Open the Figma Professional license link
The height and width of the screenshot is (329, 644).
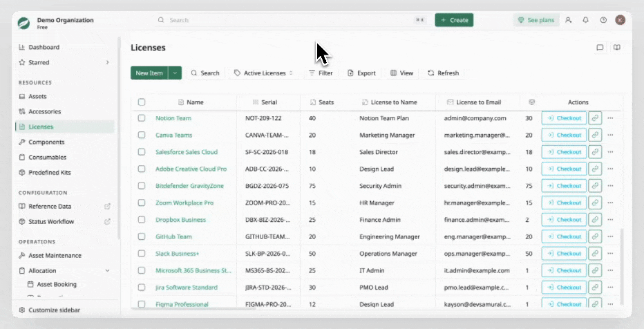point(182,304)
